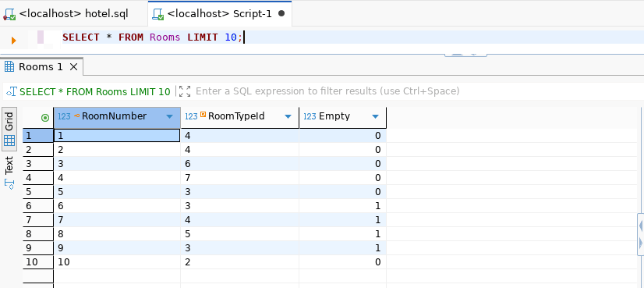Click RoomNumber cell with value 10
The width and height of the screenshot is (644, 288).
[117, 261]
